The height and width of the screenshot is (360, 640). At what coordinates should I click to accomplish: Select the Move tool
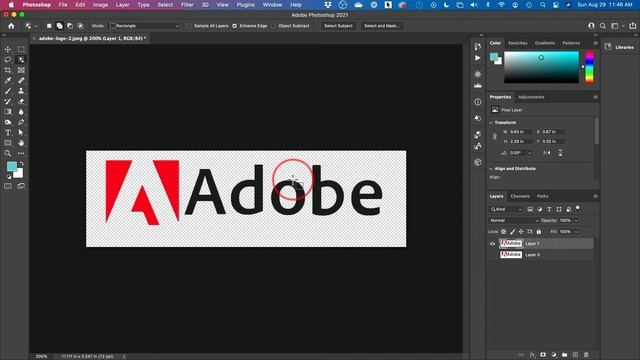tap(8, 49)
